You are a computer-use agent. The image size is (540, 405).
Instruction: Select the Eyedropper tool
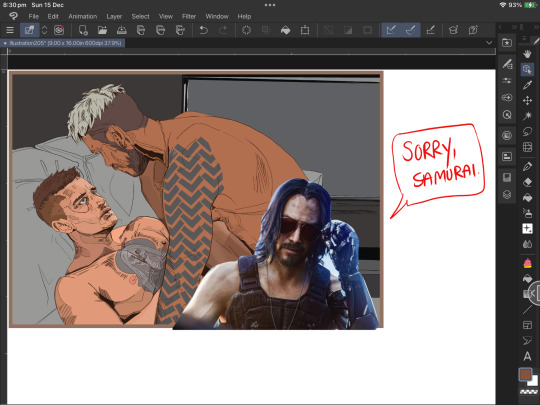[527, 85]
